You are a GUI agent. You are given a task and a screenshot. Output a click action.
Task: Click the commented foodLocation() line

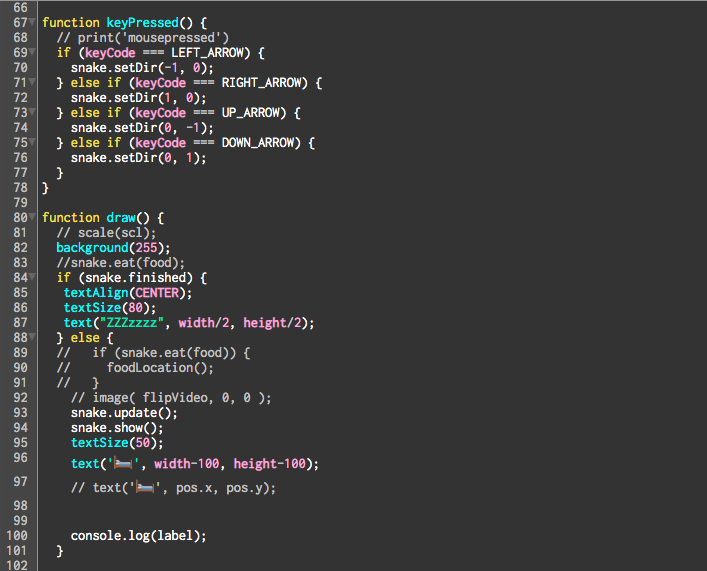pos(135,368)
